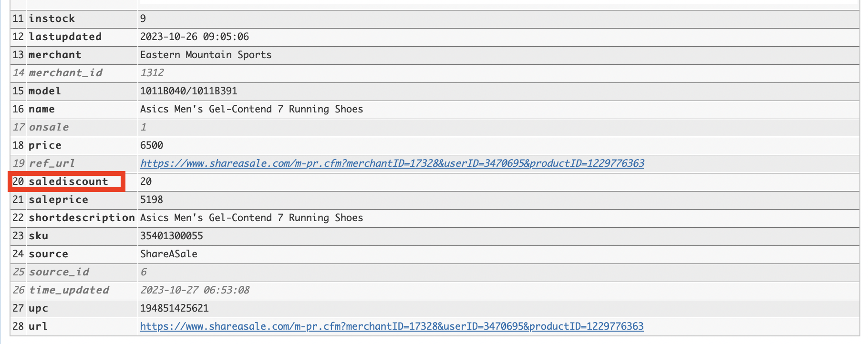
Task: Select the time_updated field label
Action: [69, 290]
